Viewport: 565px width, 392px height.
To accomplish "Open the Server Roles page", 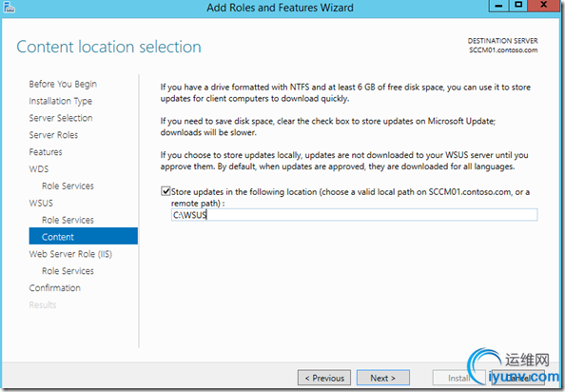I will [53, 135].
